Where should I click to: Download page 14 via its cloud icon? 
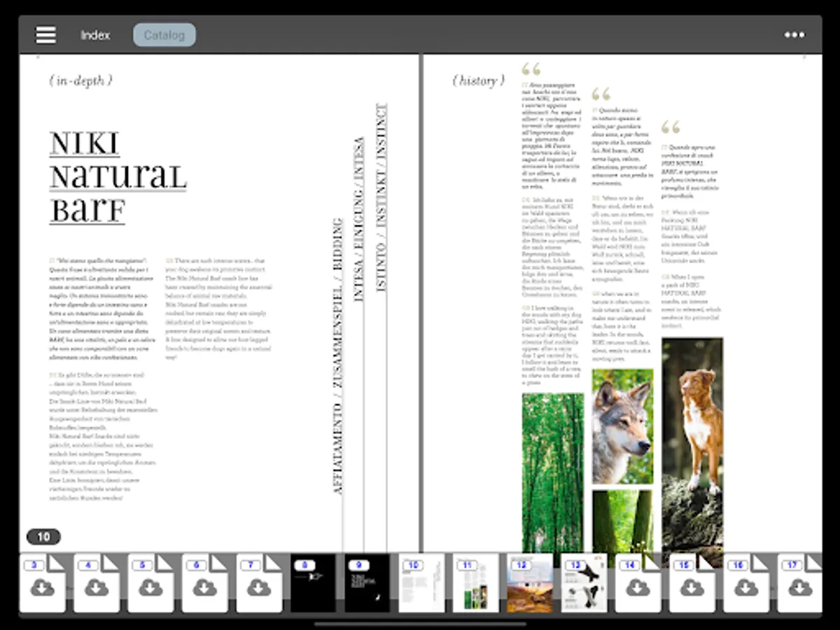click(x=638, y=589)
